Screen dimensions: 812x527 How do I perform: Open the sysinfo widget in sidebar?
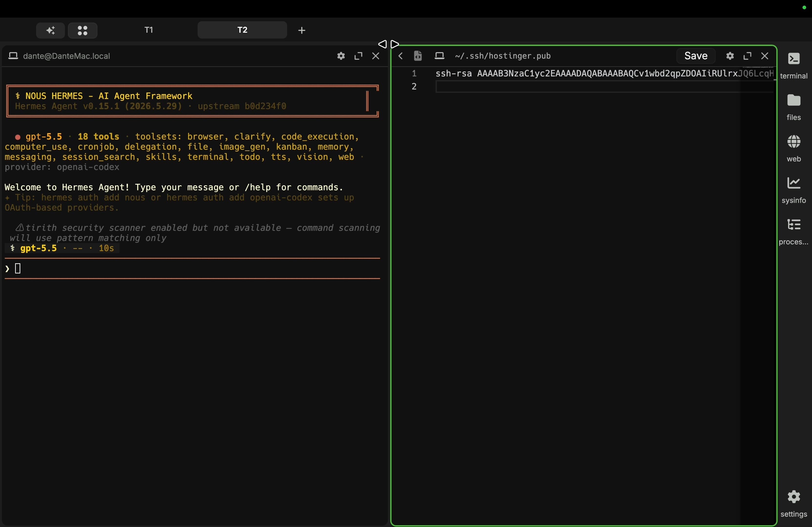tap(794, 191)
